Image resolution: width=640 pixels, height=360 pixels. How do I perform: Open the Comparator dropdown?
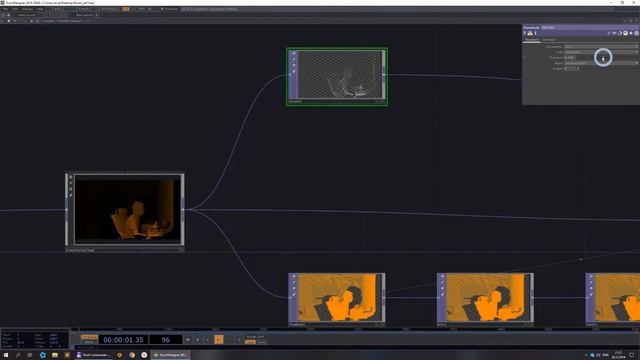(x=601, y=47)
